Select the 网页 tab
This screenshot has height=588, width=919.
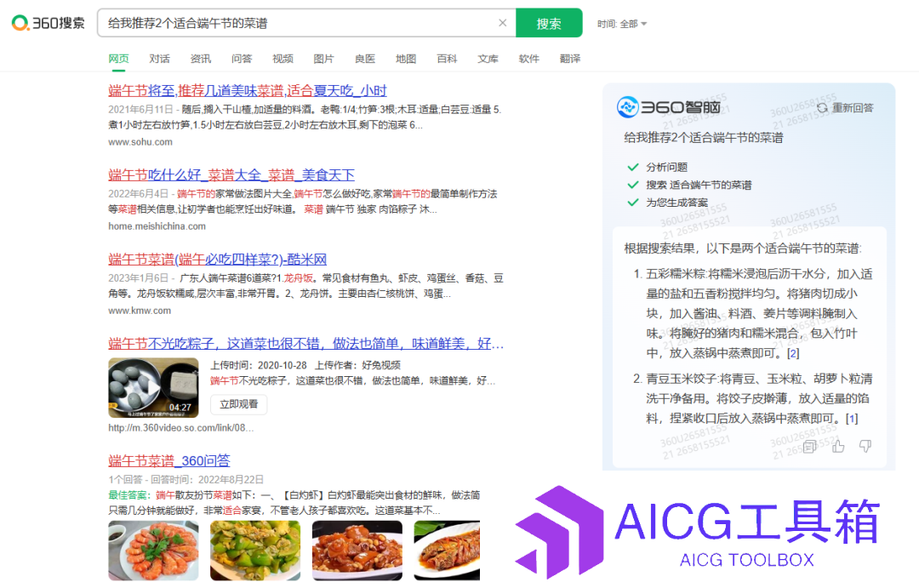tap(118, 59)
